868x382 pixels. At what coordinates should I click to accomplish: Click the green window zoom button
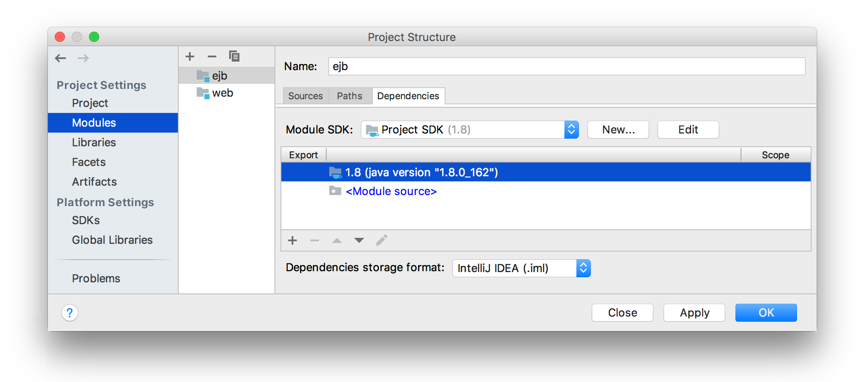click(x=94, y=37)
